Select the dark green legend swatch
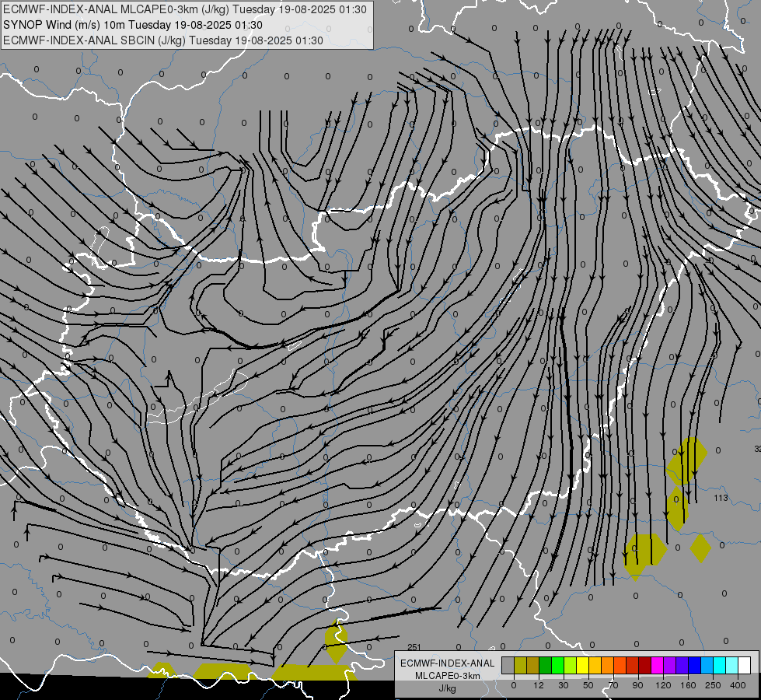Screen dimensions: 761x700 click(545, 666)
